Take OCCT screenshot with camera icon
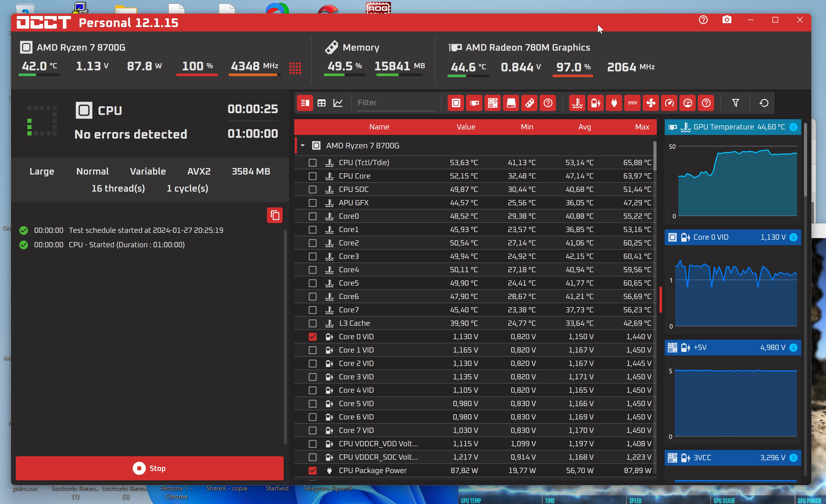The height and width of the screenshot is (504, 826). coord(727,20)
